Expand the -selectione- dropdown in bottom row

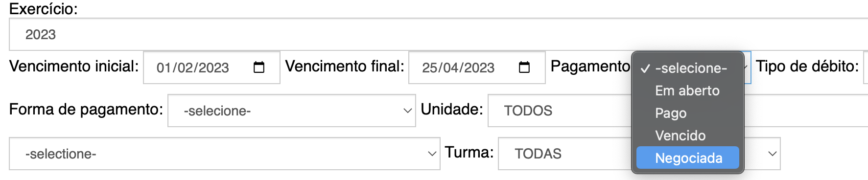pos(225,154)
